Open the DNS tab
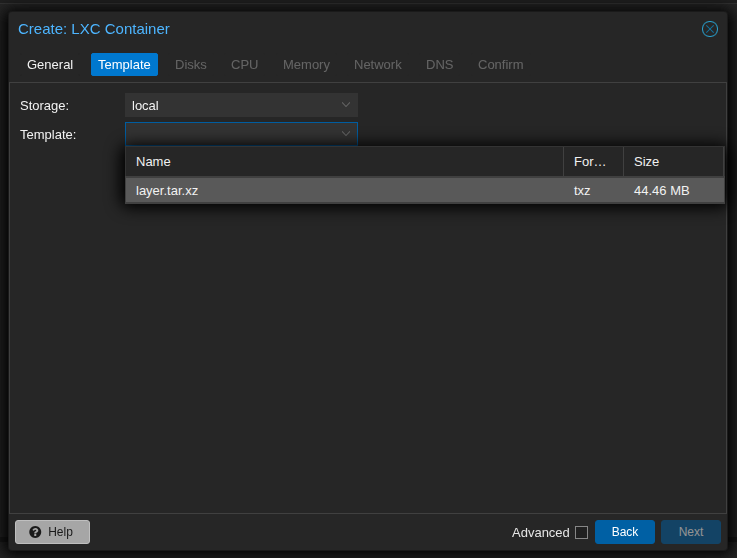This screenshot has height=558, width=737. click(440, 65)
